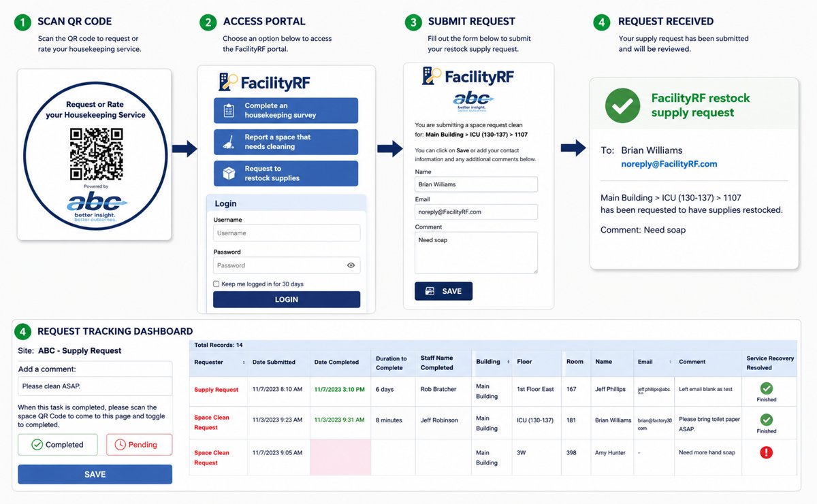This screenshot has width=817, height=504.
Task: Click the Finished check icon in Jeff Phillips row
Action: click(767, 388)
